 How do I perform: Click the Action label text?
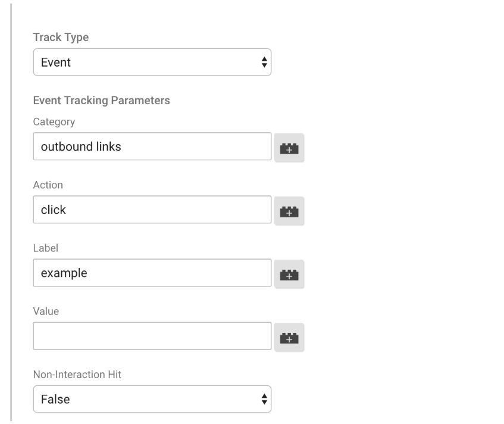[x=48, y=185]
